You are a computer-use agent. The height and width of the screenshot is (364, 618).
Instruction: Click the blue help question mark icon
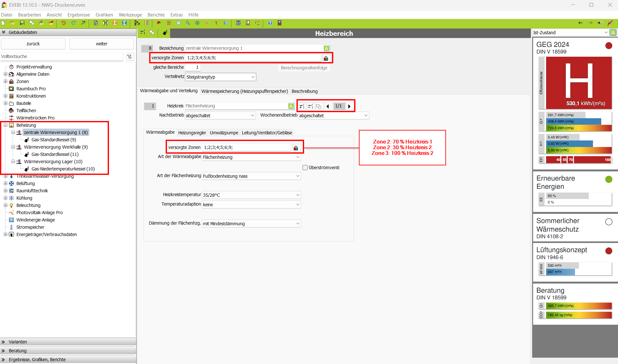tap(270, 23)
